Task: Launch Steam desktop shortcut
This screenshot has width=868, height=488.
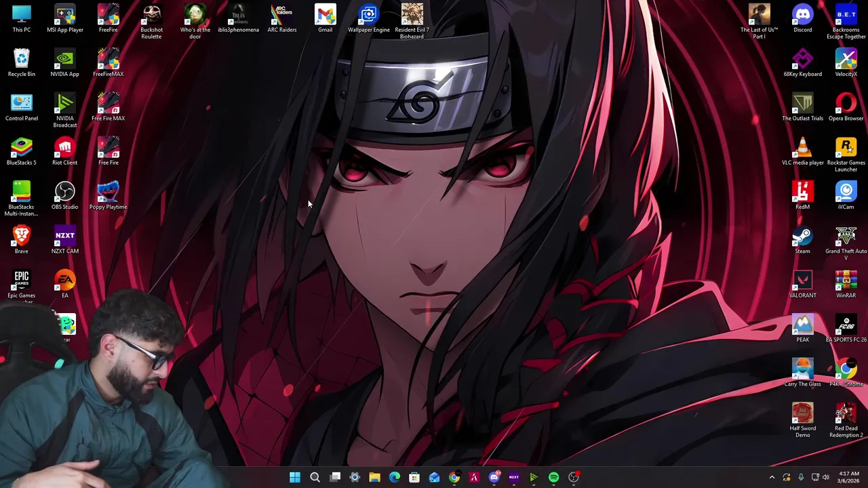Action: [803, 239]
